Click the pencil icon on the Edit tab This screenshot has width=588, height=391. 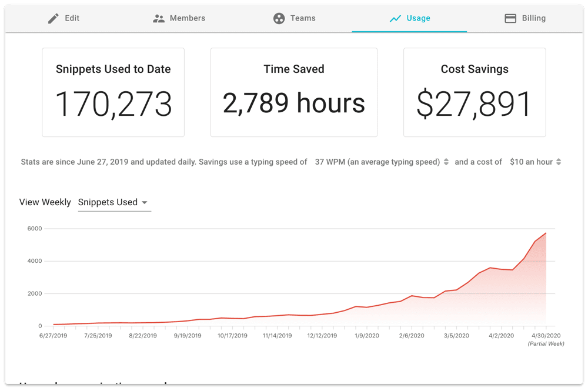click(54, 18)
